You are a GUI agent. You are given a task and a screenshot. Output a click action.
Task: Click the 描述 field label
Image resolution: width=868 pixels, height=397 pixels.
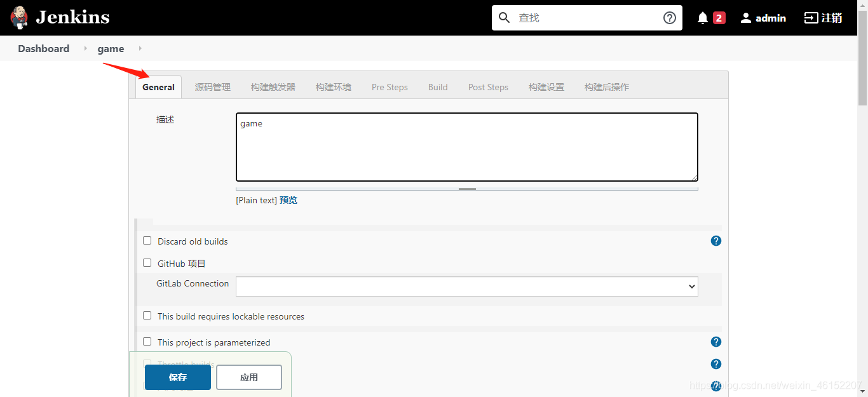coord(165,119)
